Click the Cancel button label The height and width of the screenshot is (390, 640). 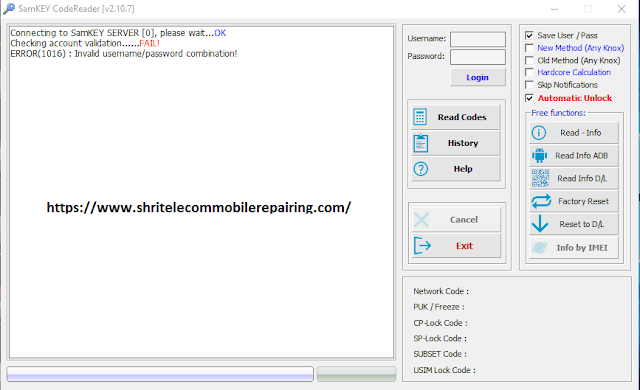tap(464, 220)
